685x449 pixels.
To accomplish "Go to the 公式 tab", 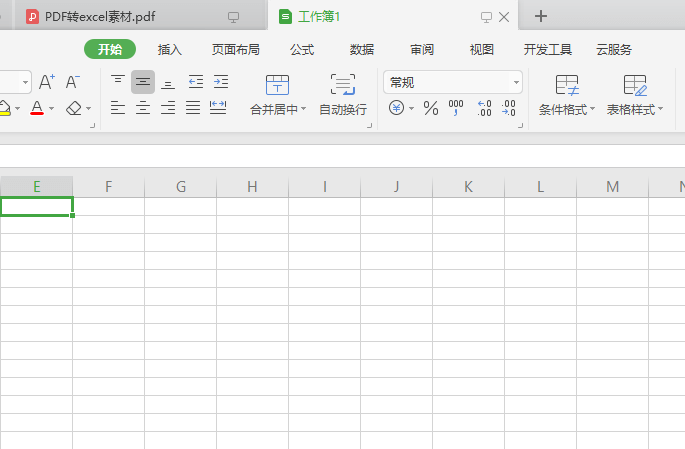I will [x=302, y=49].
